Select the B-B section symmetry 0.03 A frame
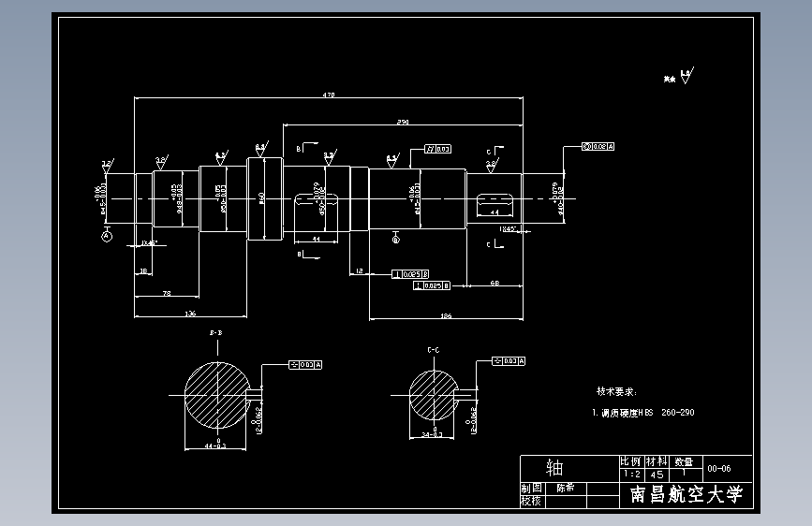812x526 pixels. (305, 365)
